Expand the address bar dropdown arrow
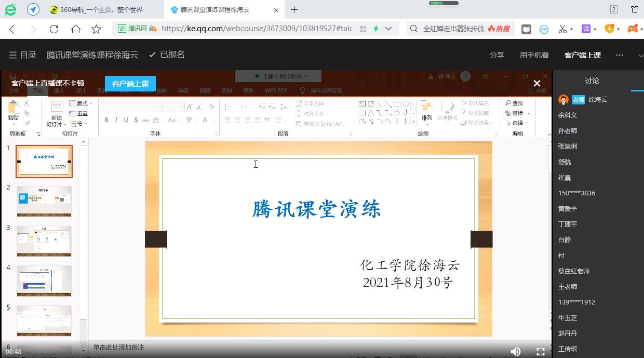The image size is (644, 358). [x=388, y=29]
